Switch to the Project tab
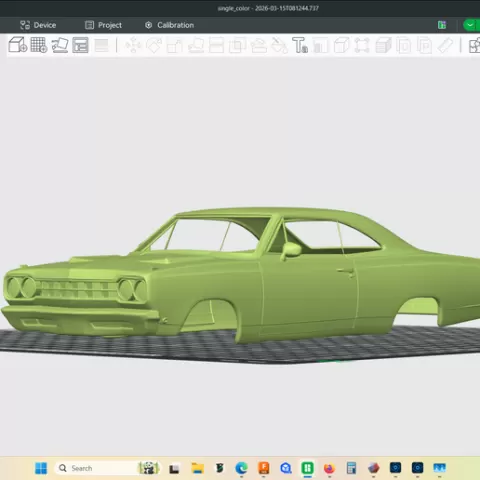Image resolution: width=480 pixels, height=480 pixels. pyautogui.click(x=103, y=25)
